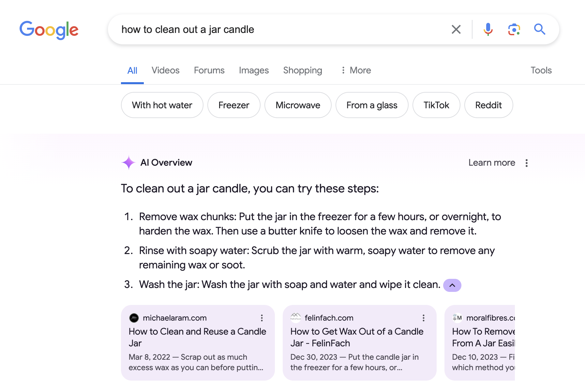Switch to the Shopping tab
This screenshot has width=585, height=392.
pyautogui.click(x=302, y=70)
